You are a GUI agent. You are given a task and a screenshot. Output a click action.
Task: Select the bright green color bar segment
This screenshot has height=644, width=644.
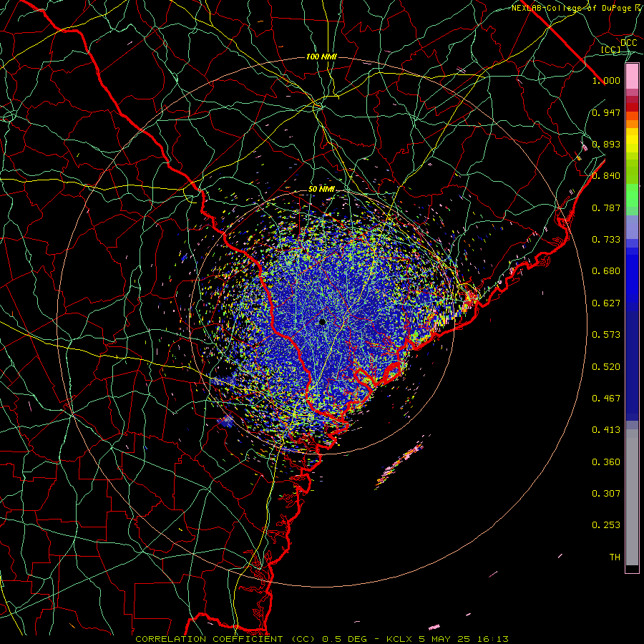pyautogui.click(x=632, y=195)
